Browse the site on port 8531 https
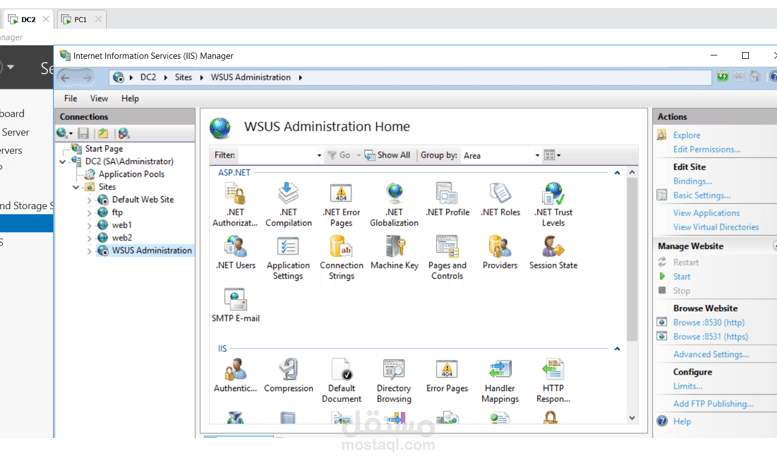This screenshot has height=462, width=777. pos(711,337)
